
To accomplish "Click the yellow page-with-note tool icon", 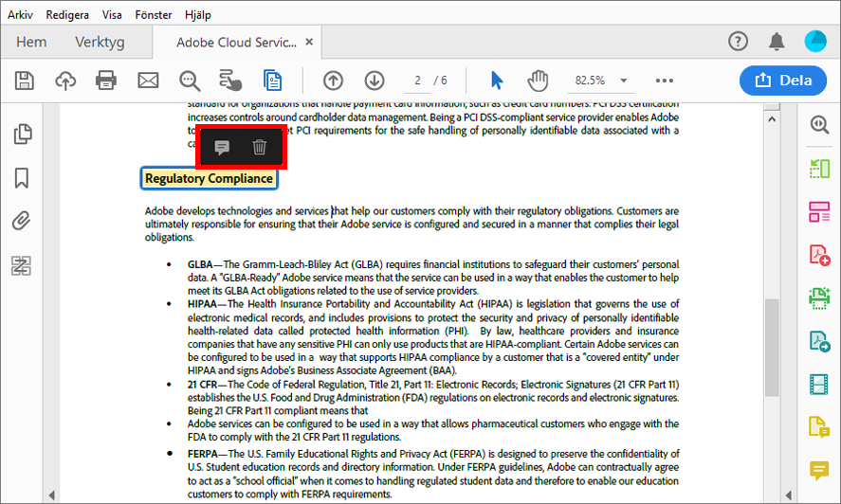I will [819, 427].
